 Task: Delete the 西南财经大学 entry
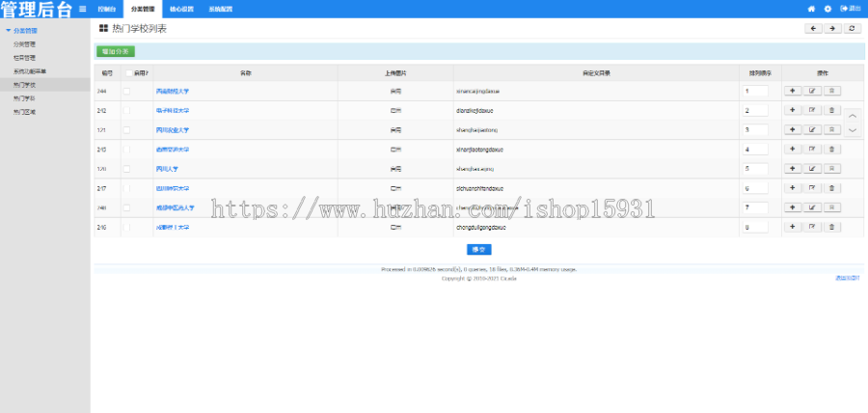[831, 91]
